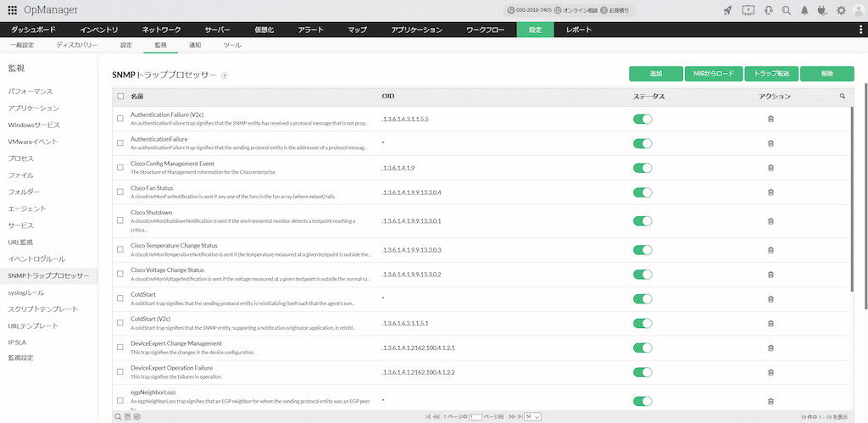Click the rocket quick-start icon
The image size is (868, 423).
tap(727, 10)
